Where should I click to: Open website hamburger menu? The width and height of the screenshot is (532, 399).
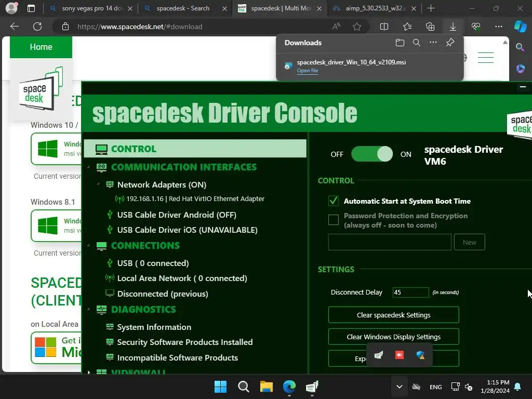pos(486,58)
